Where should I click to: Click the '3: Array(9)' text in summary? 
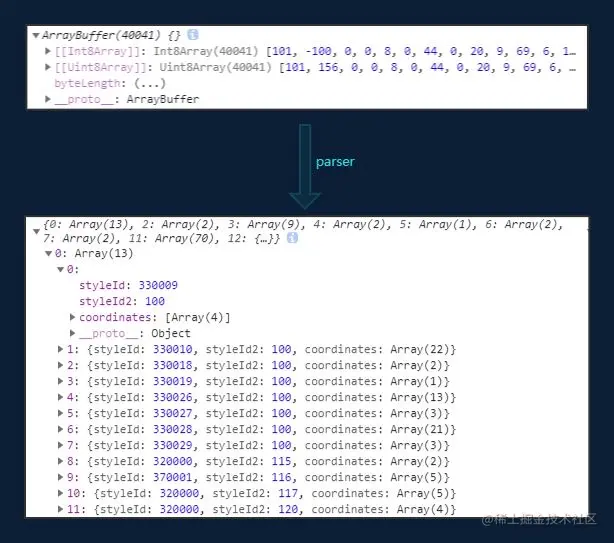[x=264, y=224]
